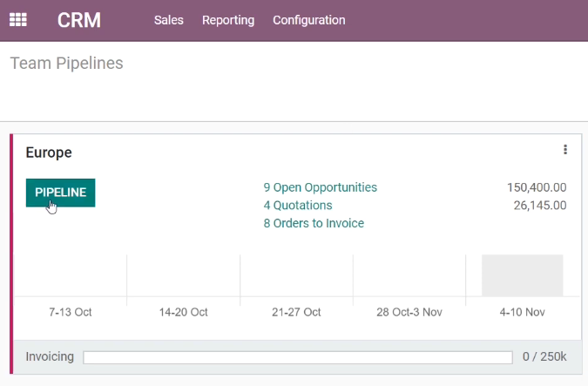Expand the Configuration menu
Image resolution: width=588 pixels, height=386 pixels.
click(309, 20)
